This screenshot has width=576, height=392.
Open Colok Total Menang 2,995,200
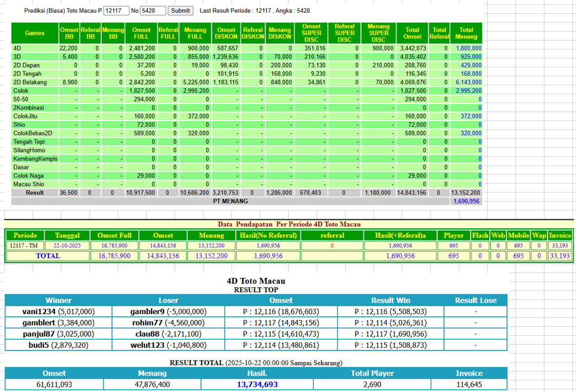click(468, 91)
